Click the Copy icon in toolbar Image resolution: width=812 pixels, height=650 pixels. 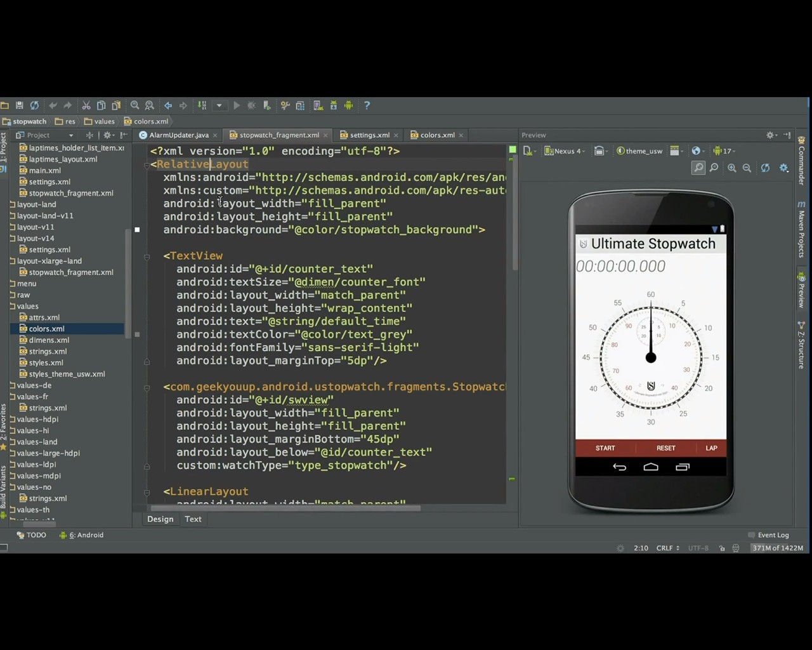101,105
